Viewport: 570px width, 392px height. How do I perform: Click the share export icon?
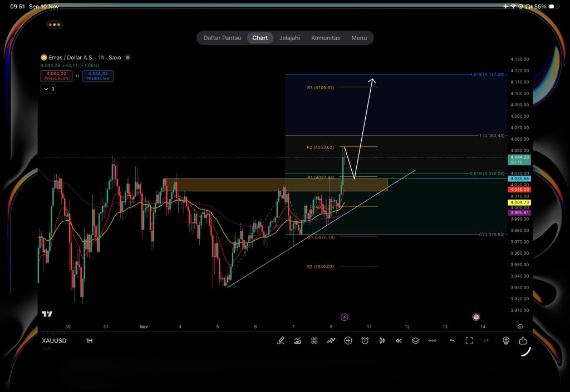pos(523,340)
